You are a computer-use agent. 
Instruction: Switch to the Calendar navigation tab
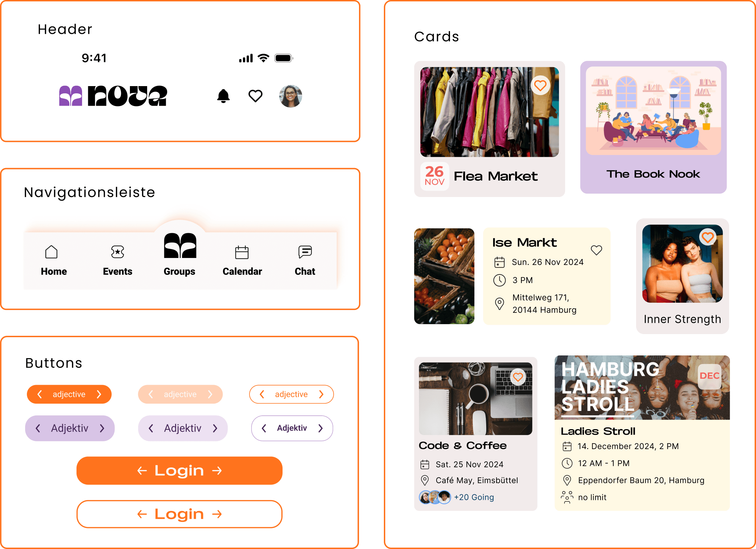(x=242, y=252)
